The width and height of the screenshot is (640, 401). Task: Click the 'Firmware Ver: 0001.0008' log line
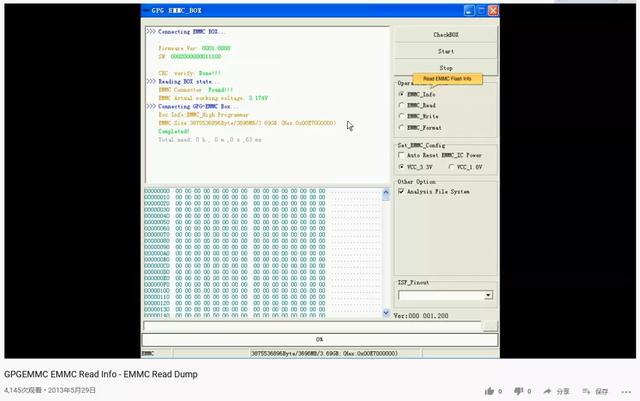pyautogui.click(x=194, y=48)
